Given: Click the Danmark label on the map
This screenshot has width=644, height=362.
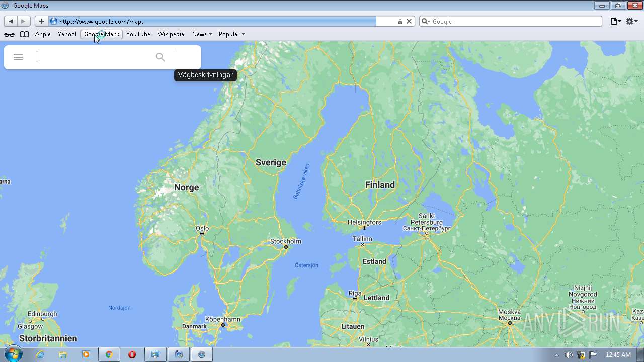Looking at the screenshot, I should click(x=194, y=326).
